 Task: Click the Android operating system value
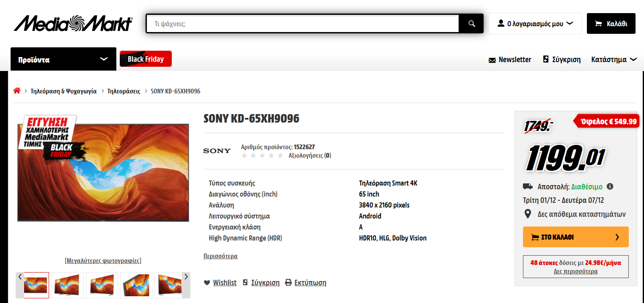370,216
